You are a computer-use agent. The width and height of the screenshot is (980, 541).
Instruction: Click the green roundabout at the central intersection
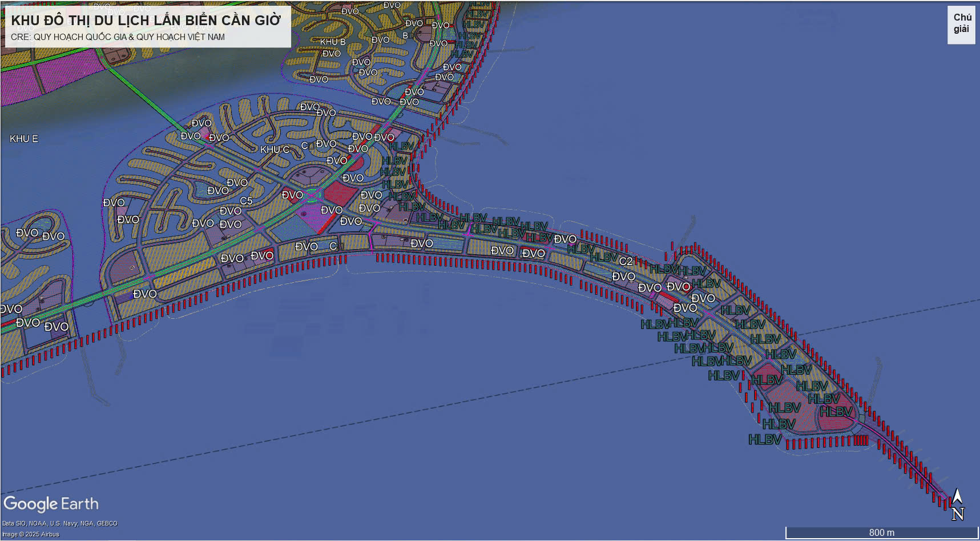pyautogui.click(x=312, y=197)
